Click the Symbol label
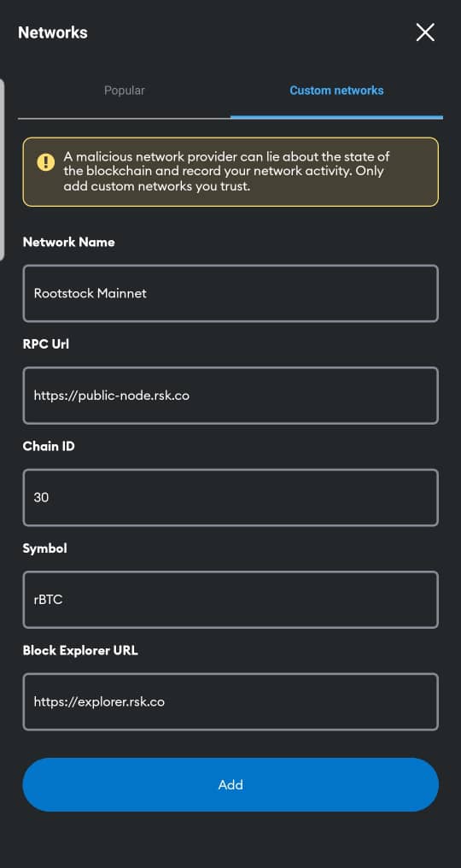The width and height of the screenshot is (461, 868). (45, 548)
